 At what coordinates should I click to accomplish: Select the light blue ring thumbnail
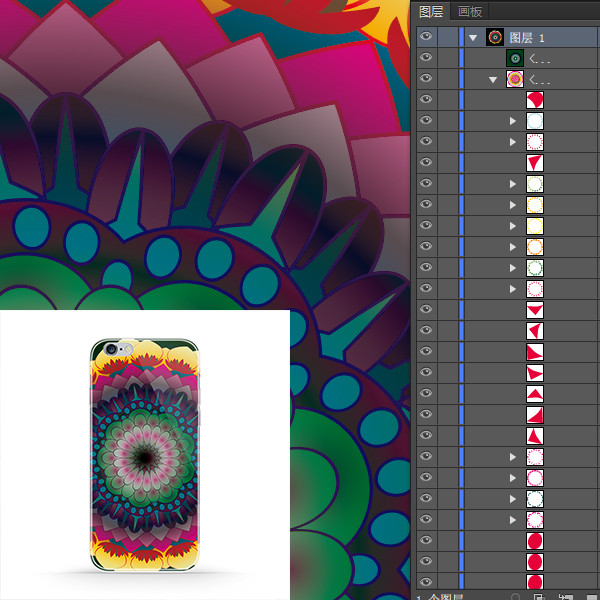(535, 121)
